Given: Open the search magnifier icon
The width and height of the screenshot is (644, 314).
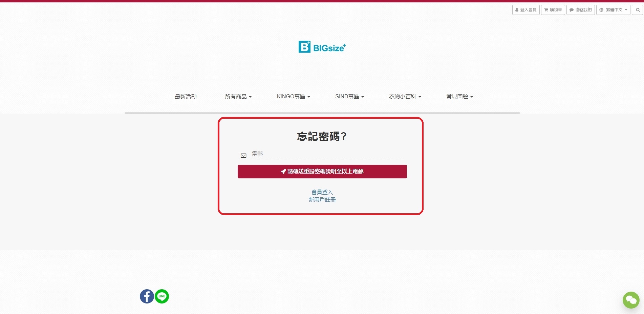Looking at the screenshot, I should coord(638,10).
